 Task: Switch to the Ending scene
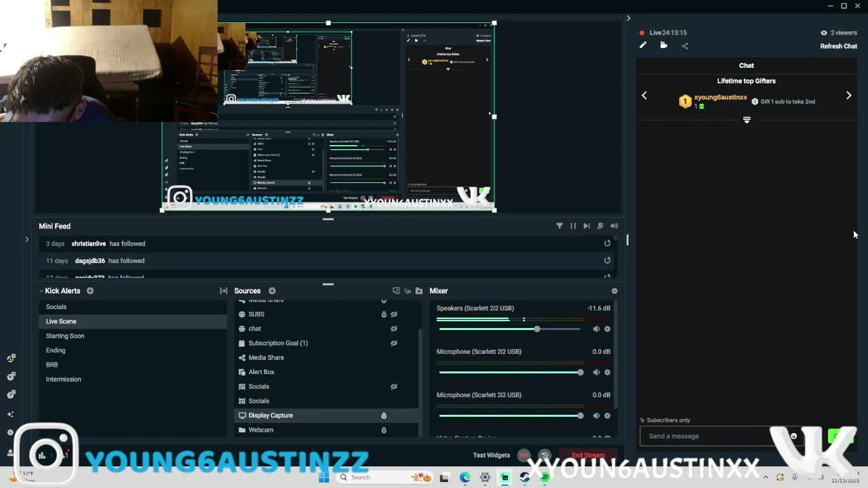coord(133,350)
